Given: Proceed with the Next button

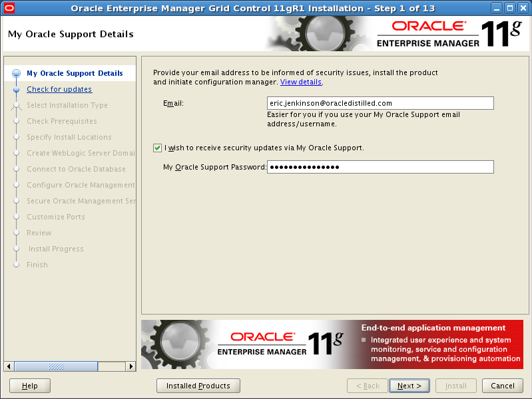Looking at the screenshot, I should click(409, 386).
